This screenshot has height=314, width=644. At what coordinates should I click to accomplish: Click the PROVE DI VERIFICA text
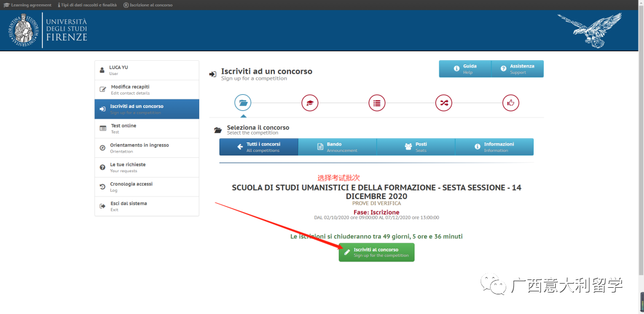(377, 203)
